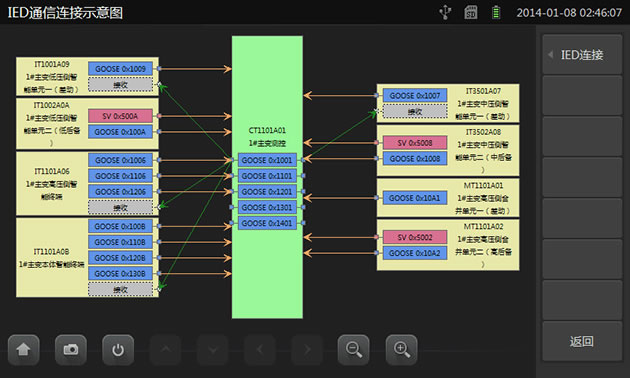
Task: Click the USB status icon
Action: coord(445,12)
